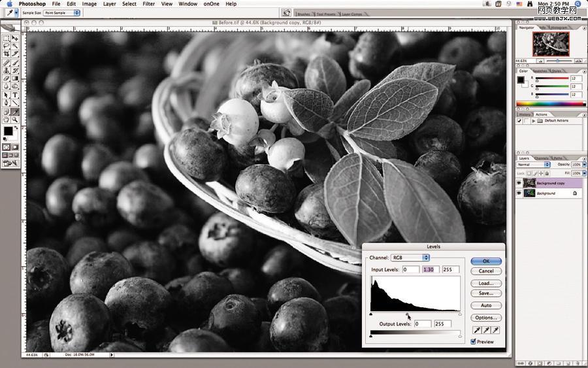588x368 pixels.
Task: Select the Line shape tool
Action: click(x=14, y=103)
